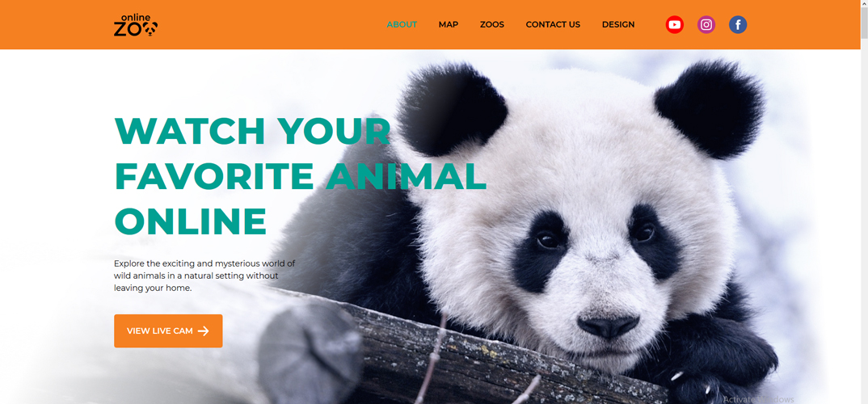Open the YouTube social link icon
The image size is (868, 404).
674,25
